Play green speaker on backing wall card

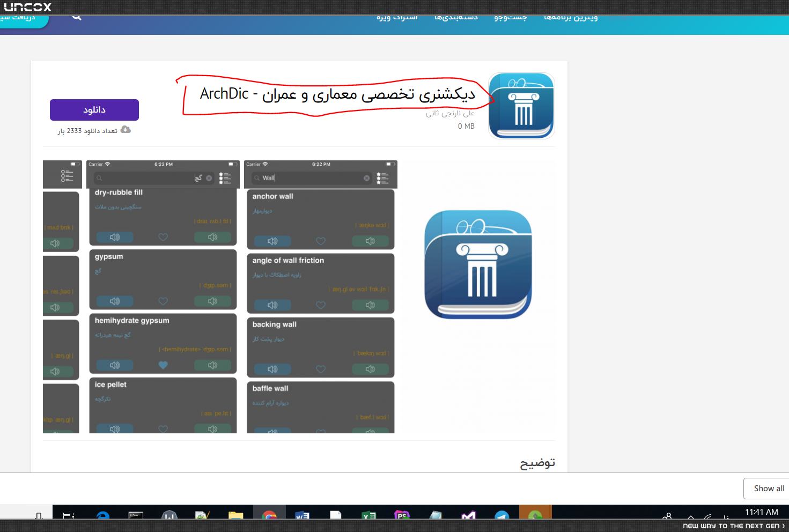point(370,369)
